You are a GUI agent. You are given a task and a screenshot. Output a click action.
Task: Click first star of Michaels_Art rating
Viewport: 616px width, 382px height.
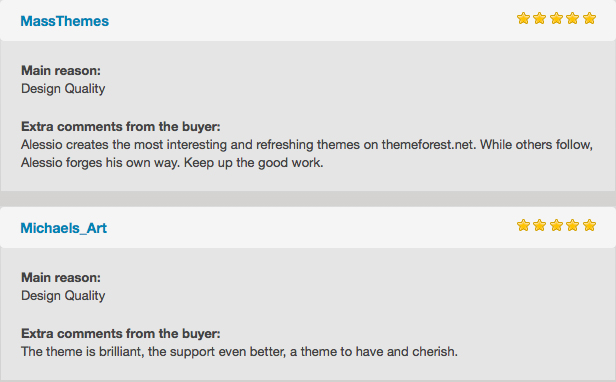point(523,225)
